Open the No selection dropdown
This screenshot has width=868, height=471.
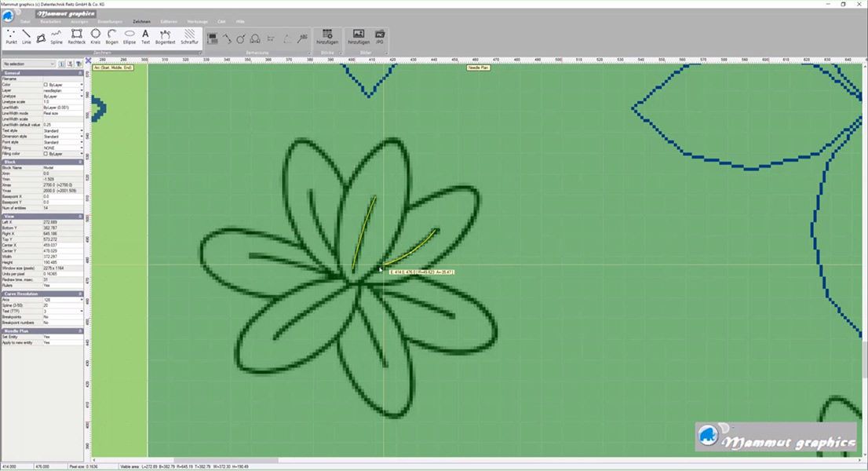pyautogui.click(x=28, y=64)
